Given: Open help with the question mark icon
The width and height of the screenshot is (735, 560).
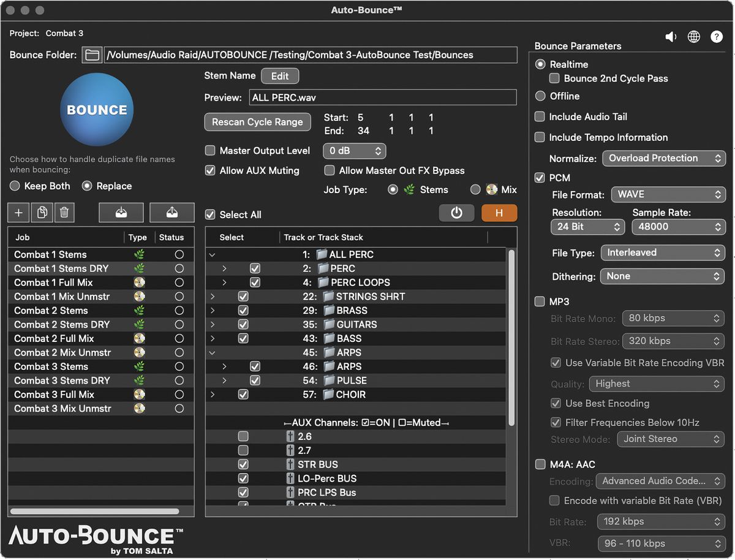Looking at the screenshot, I should [717, 36].
